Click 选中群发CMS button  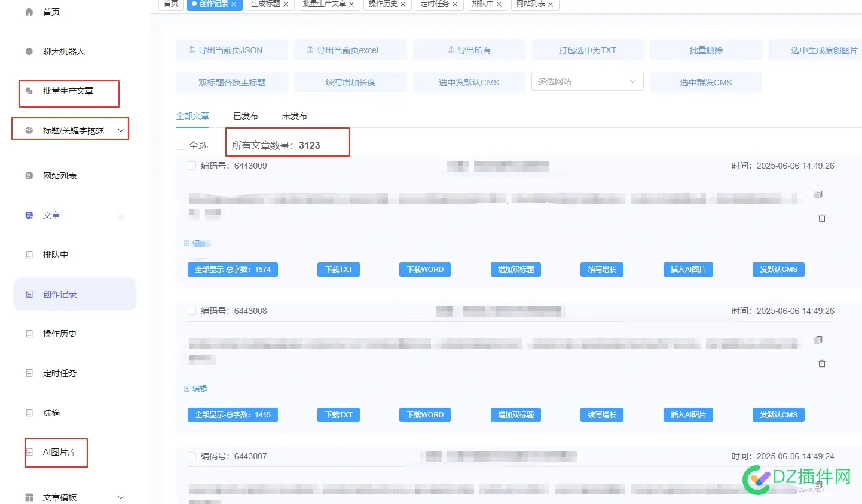tap(706, 83)
